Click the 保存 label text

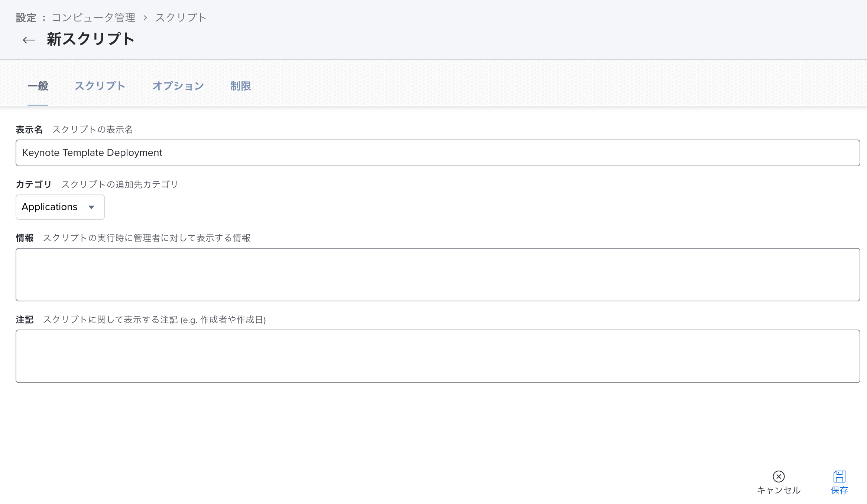click(x=839, y=490)
